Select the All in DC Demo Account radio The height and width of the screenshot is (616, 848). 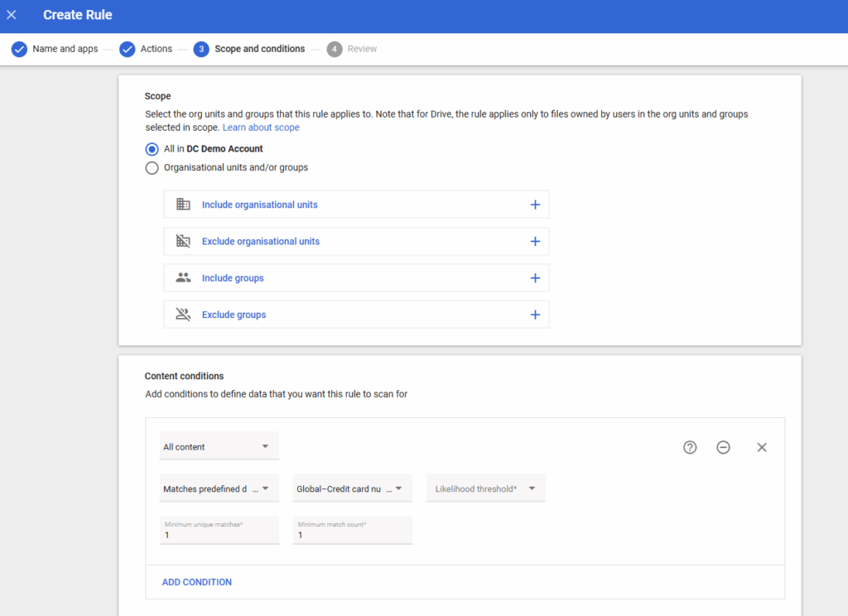152,149
